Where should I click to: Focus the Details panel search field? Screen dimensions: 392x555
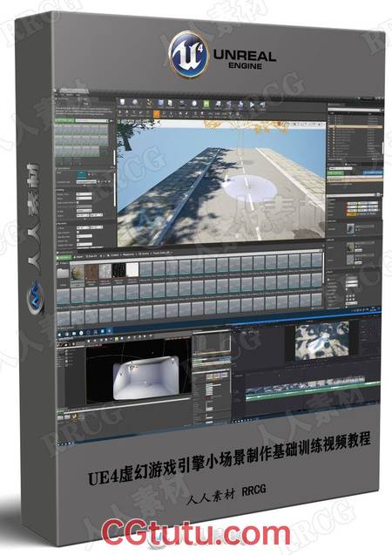pos(353,194)
